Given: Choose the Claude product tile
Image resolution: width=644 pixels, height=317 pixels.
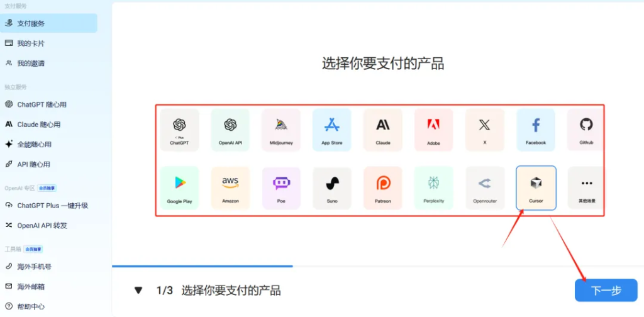Looking at the screenshot, I should pyautogui.click(x=383, y=130).
